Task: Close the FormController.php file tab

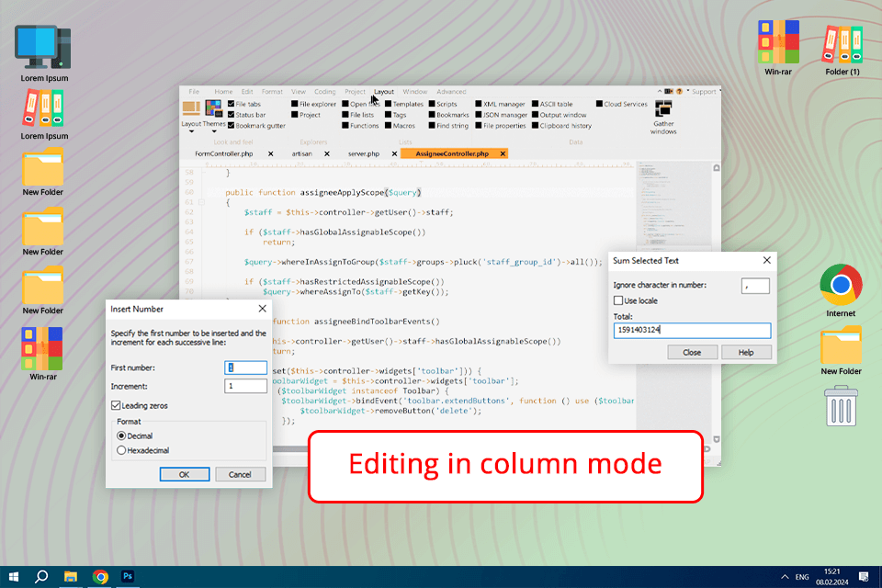Action: coord(270,153)
